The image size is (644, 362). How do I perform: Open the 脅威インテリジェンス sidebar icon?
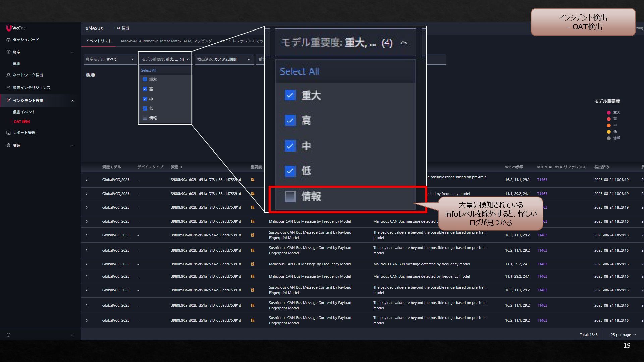point(9,88)
